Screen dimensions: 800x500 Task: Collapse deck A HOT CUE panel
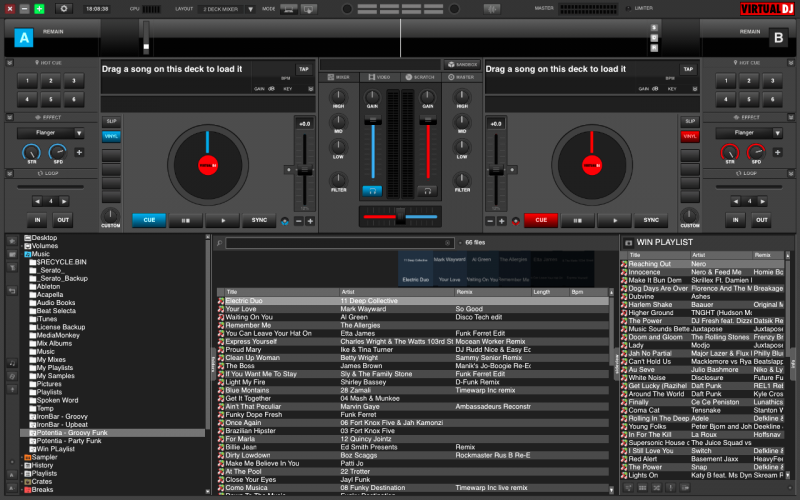(x=10, y=63)
